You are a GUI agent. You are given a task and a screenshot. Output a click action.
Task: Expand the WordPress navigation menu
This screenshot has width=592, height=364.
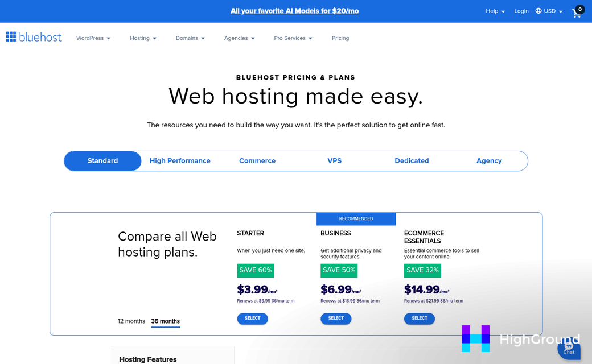93,38
